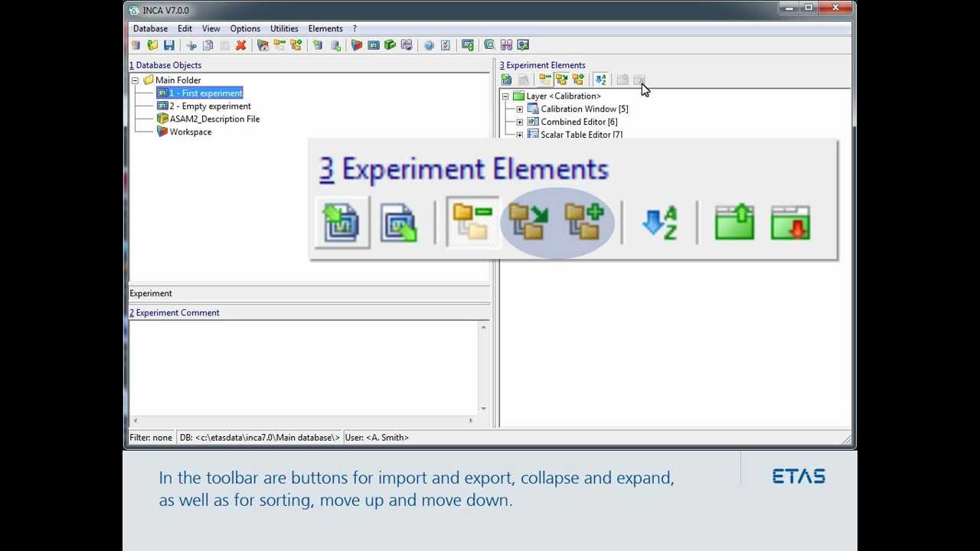Viewport: 980px width, 551px height.
Task: Click the main toolbar expand all folders icon
Action: click(x=296, y=45)
